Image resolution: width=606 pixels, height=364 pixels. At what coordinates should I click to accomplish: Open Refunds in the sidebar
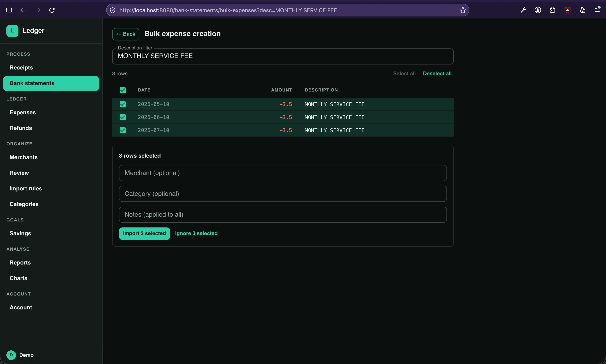tap(51, 128)
